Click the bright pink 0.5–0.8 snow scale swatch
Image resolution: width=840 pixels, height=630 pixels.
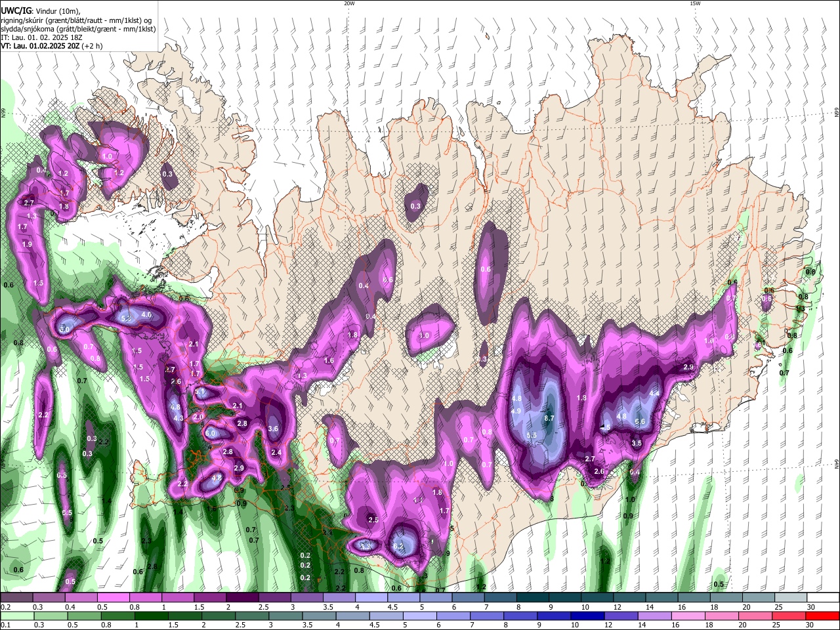click(x=113, y=597)
